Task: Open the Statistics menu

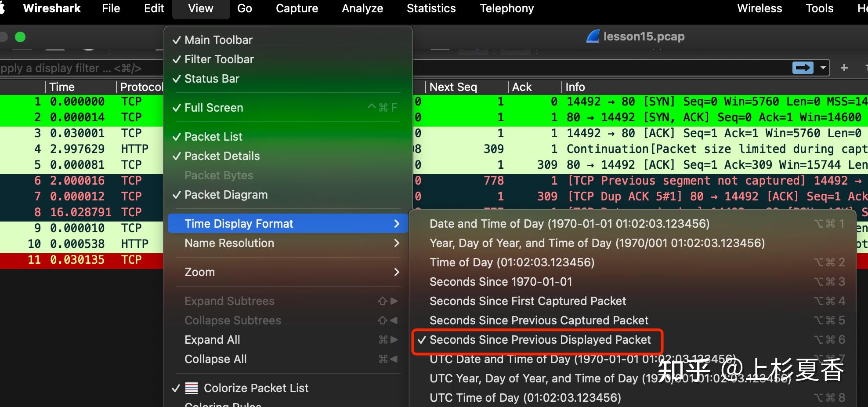Action: coord(431,8)
